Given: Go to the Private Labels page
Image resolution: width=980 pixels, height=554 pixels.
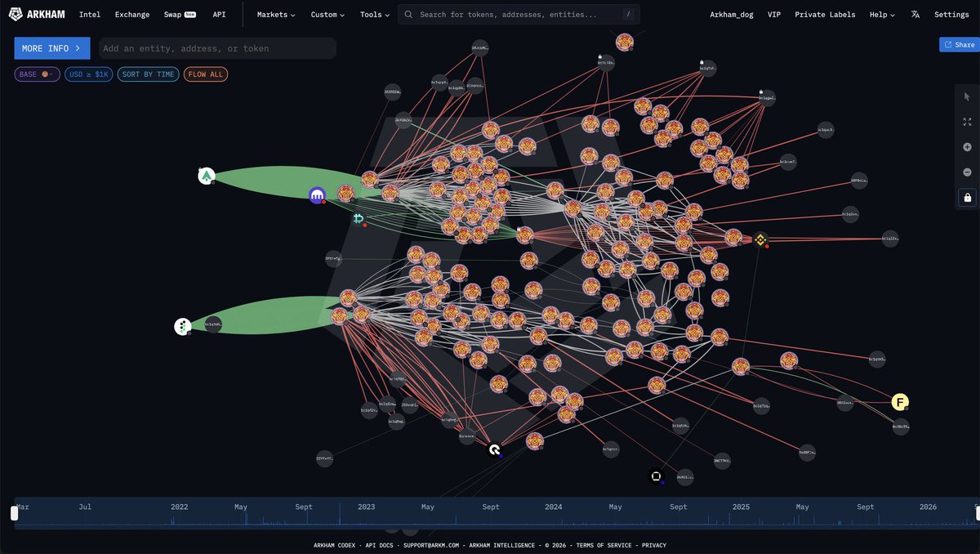Looking at the screenshot, I should click(x=825, y=15).
